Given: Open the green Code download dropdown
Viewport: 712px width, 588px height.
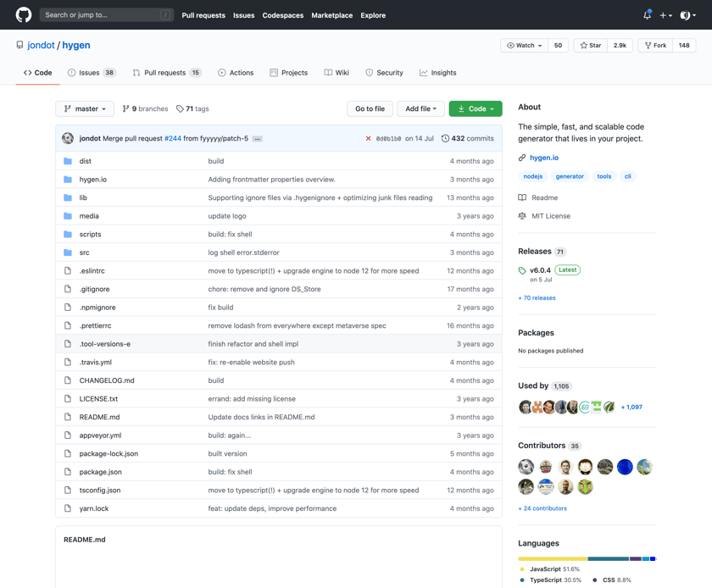Looking at the screenshot, I should coord(476,109).
